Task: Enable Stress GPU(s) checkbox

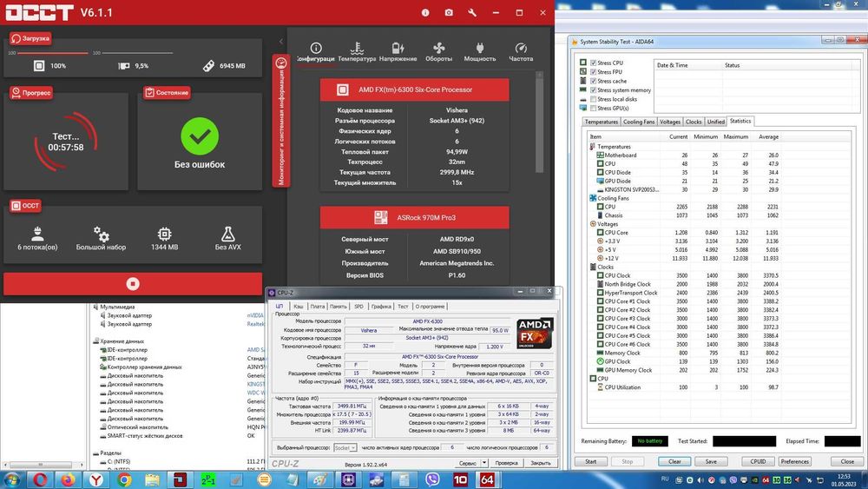Action: 594,108
